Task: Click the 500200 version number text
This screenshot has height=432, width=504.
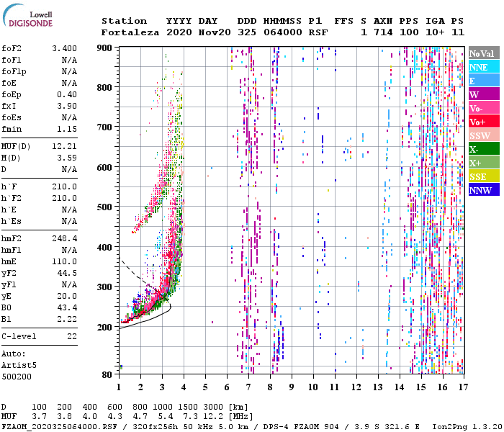Action: click(x=17, y=377)
